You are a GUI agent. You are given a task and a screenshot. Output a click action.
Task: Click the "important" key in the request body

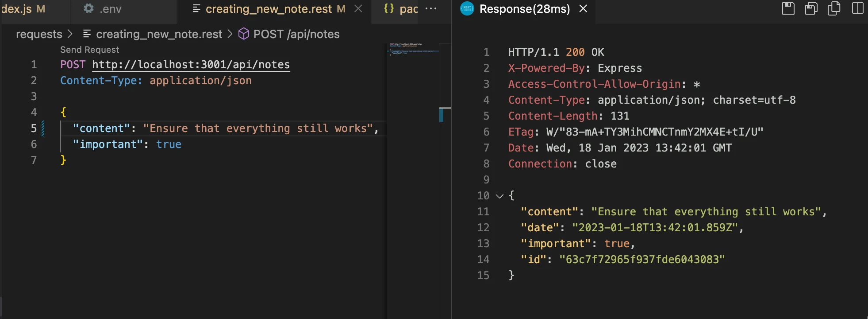click(x=108, y=144)
